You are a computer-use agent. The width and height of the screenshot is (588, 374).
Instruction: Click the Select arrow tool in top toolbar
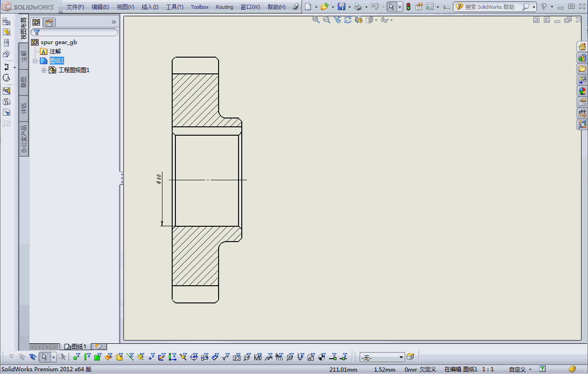coord(392,7)
